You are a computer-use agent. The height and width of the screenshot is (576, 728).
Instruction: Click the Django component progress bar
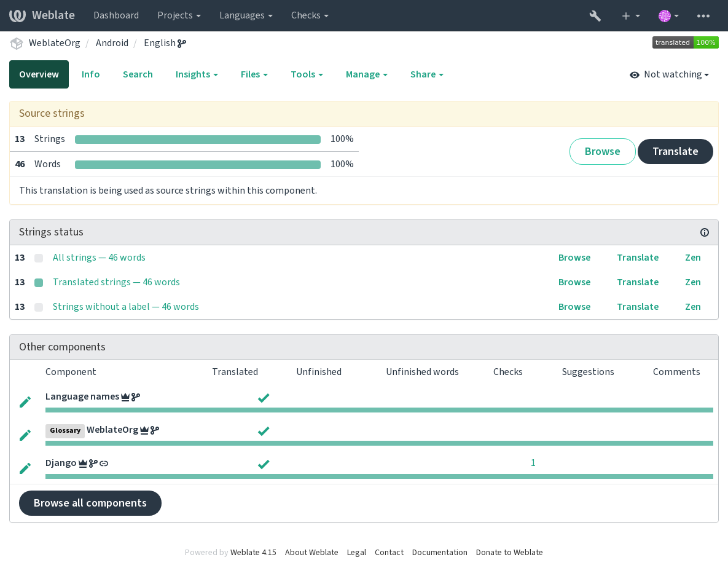pyautogui.click(x=379, y=476)
